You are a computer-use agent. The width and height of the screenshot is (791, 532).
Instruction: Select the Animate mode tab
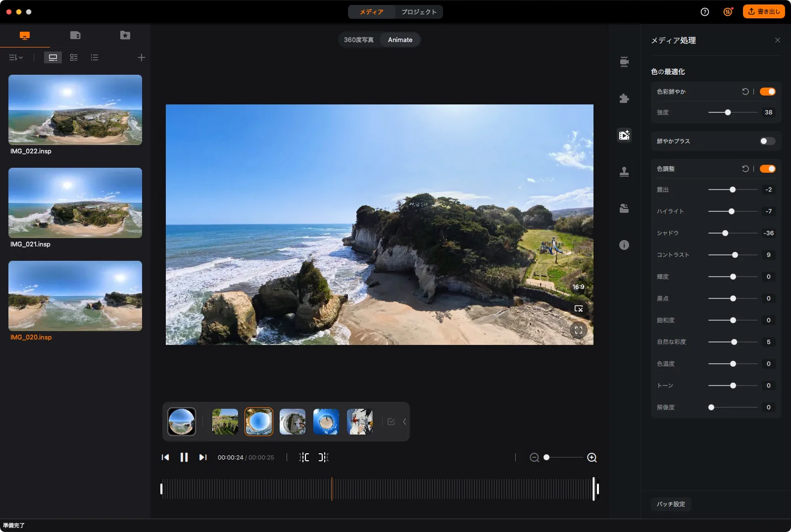click(400, 40)
